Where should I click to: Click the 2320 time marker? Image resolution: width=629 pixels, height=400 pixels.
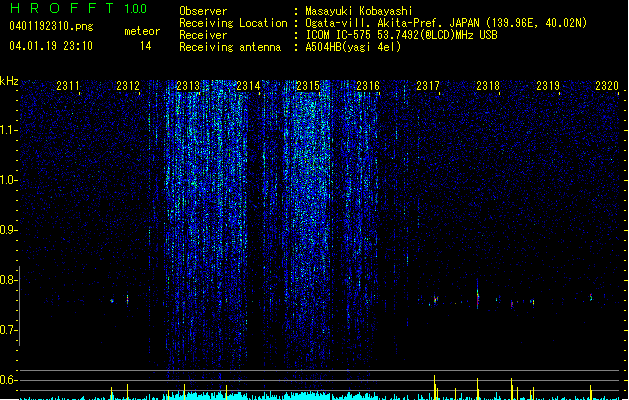pyautogui.click(x=607, y=86)
